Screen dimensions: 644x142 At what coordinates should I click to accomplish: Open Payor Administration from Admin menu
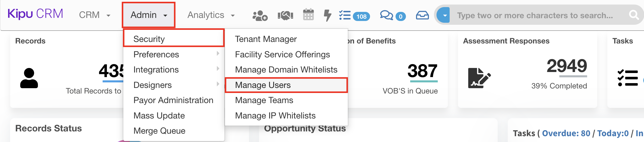tap(173, 101)
